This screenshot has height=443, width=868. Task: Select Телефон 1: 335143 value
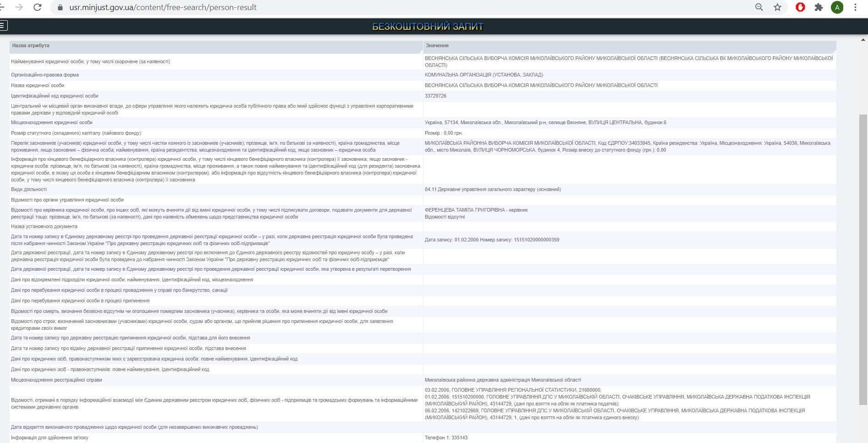pos(446,438)
